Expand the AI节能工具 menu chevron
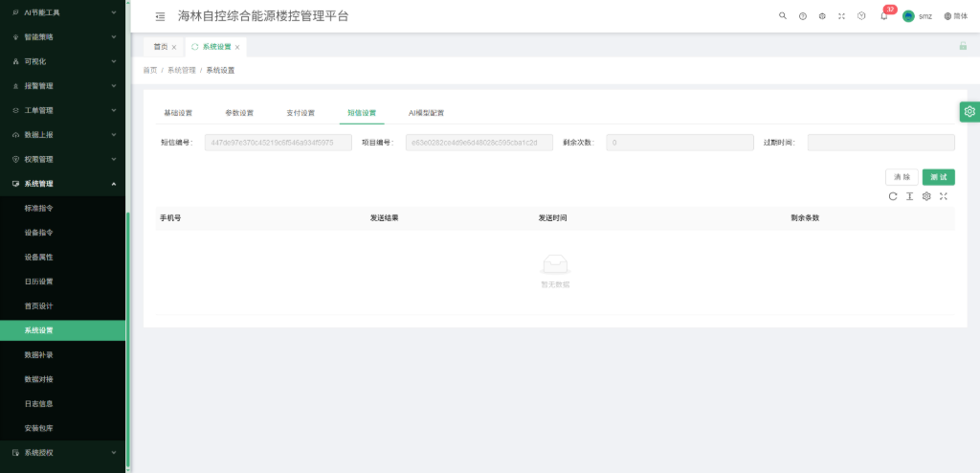The width and height of the screenshot is (980, 473). 114,12
